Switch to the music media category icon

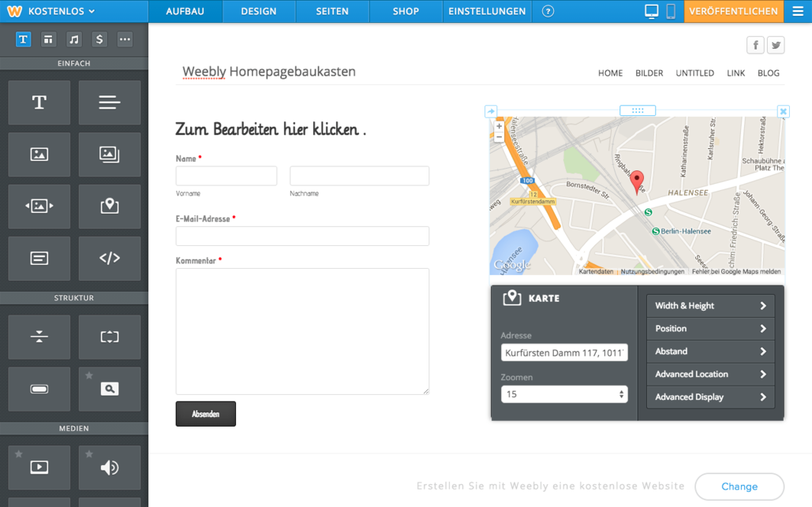[74, 39]
